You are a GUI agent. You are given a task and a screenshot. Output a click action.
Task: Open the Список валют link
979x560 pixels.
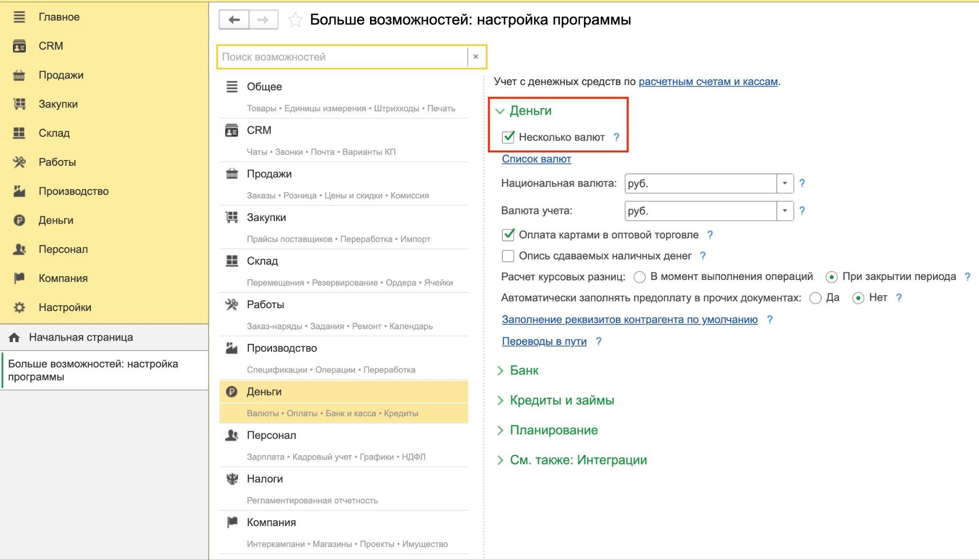(536, 159)
